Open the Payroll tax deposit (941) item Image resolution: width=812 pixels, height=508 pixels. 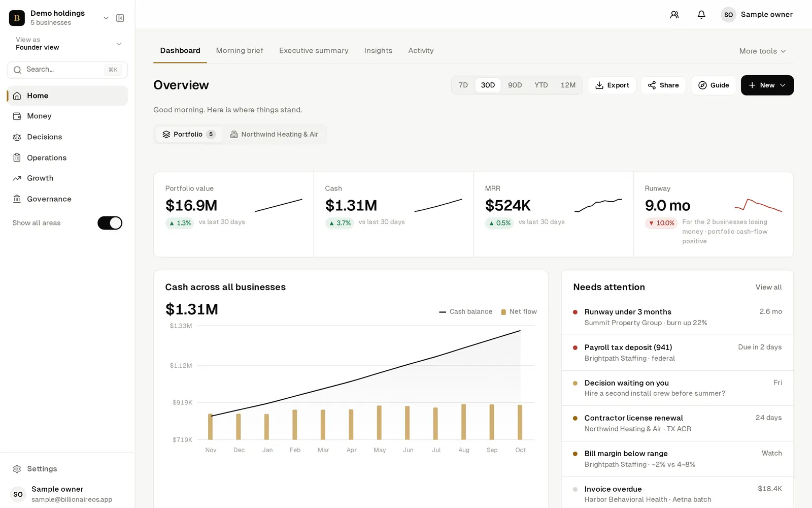678,353
